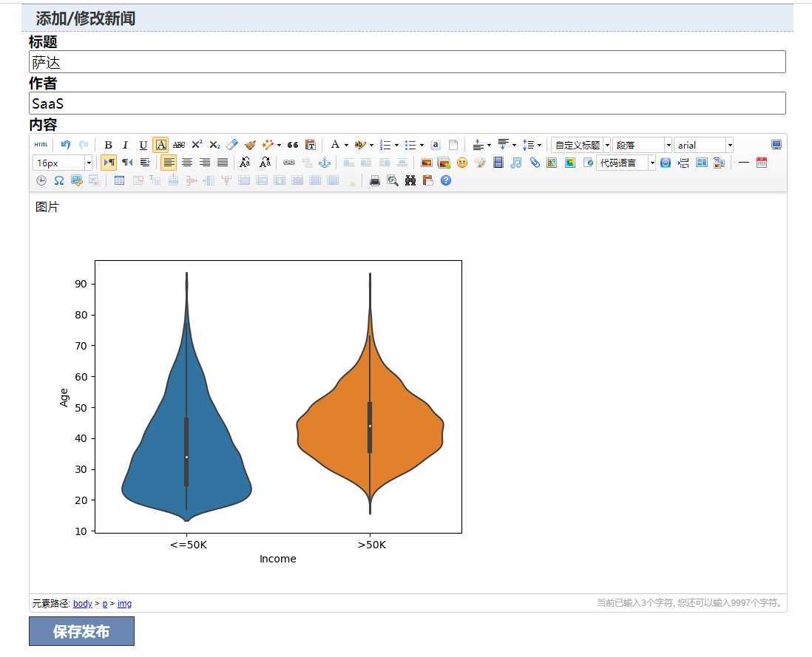
Task: Open the multiple image upload dialog
Action: pos(444,163)
